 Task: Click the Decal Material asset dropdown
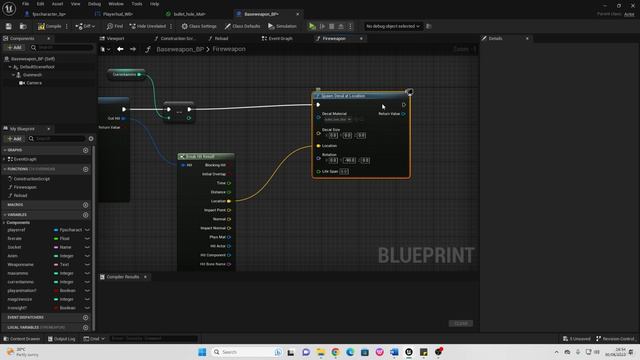(x=338, y=119)
